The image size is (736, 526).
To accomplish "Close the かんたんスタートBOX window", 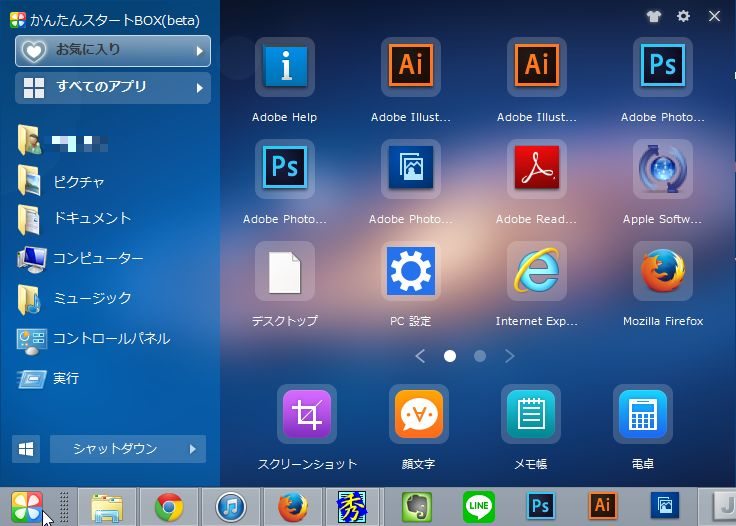I will pyautogui.click(x=714, y=16).
